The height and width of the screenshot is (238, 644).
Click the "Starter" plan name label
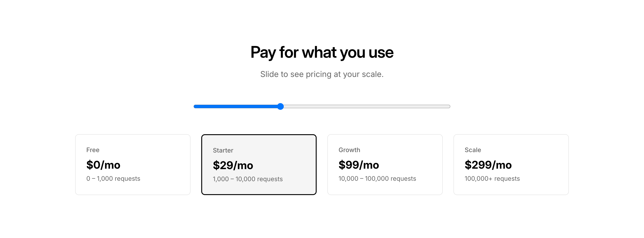[x=223, y=150]
